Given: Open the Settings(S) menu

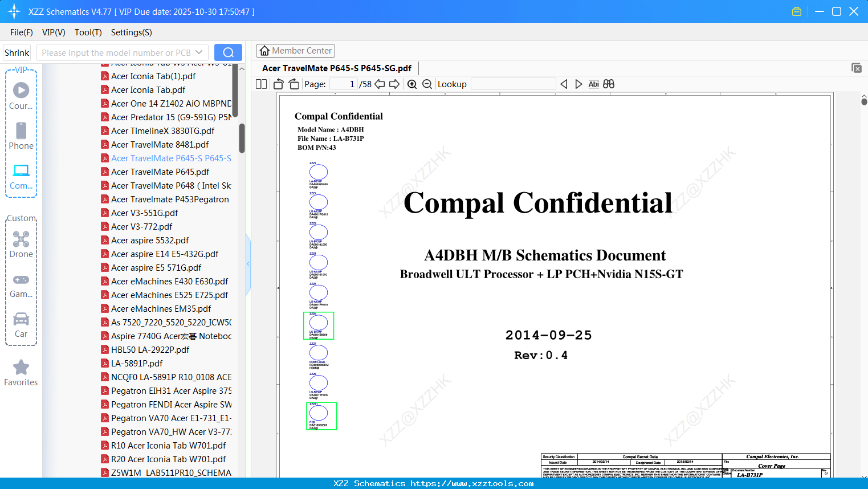Looking at the screenshot, I should (132, 32).
